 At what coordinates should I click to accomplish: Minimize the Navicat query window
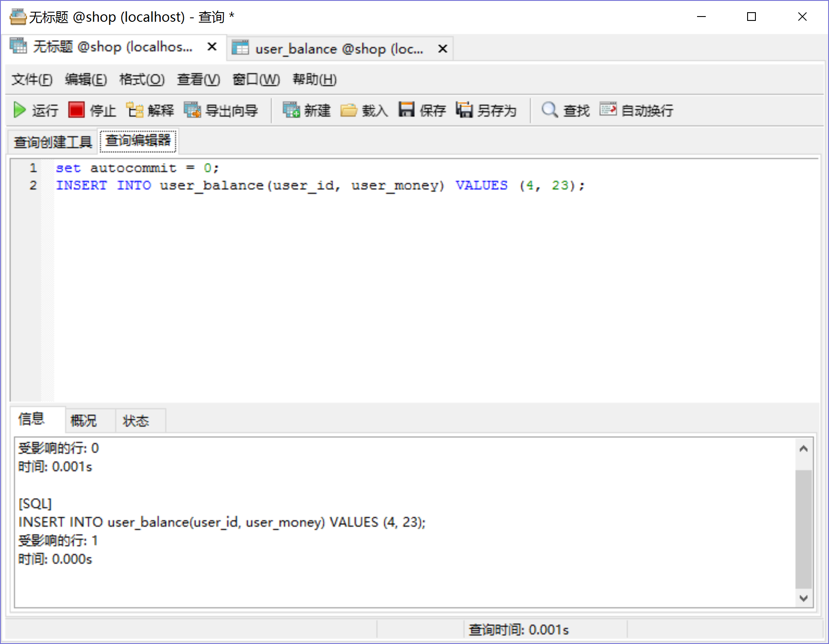[x=701, y=17]
